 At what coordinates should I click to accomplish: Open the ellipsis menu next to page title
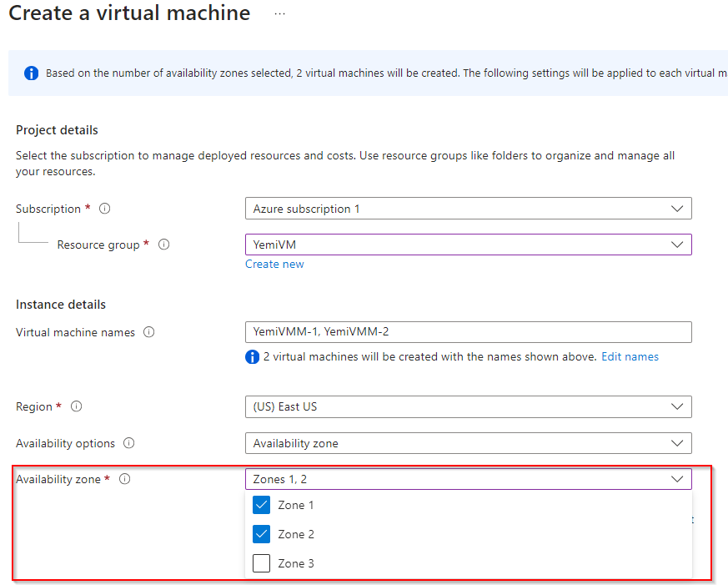tap(279, 14)
